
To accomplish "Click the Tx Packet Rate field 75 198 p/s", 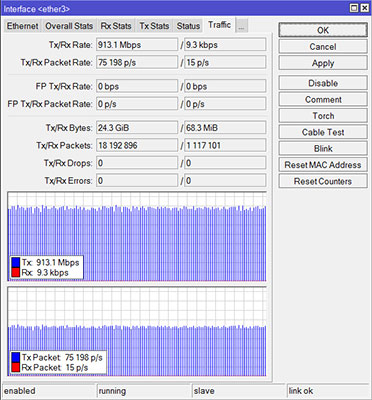I will [x=137, y=62].
